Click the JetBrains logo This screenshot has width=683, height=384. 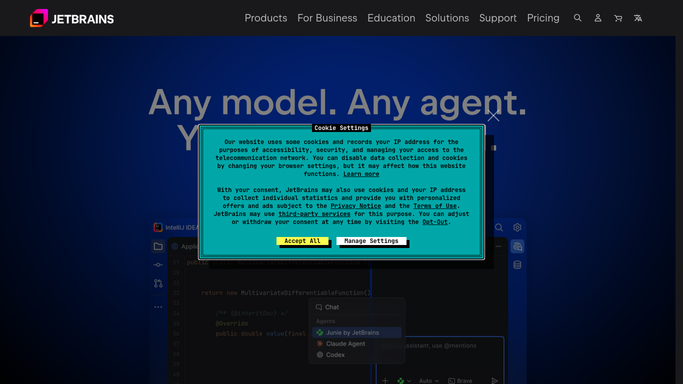[72, 18]
